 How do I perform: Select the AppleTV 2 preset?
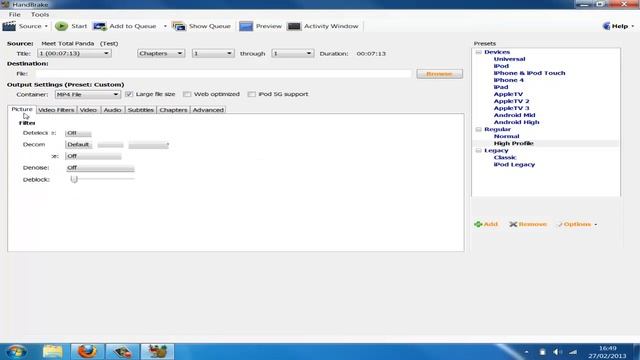[x=511, y=101]
